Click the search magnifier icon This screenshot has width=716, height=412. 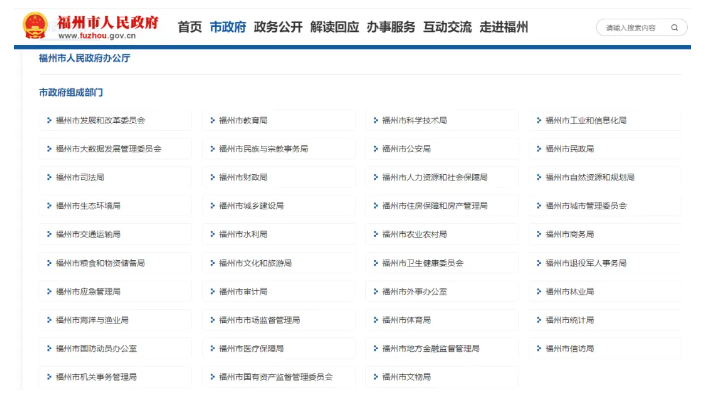(x=675, y=28)
